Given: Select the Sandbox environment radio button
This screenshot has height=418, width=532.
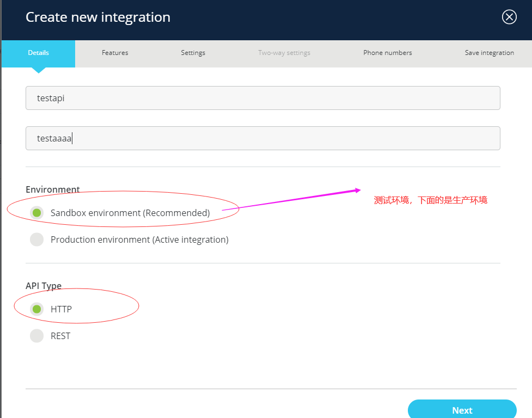Looking at the screenshot, I should pyautogui.click(x=37, y=213).
